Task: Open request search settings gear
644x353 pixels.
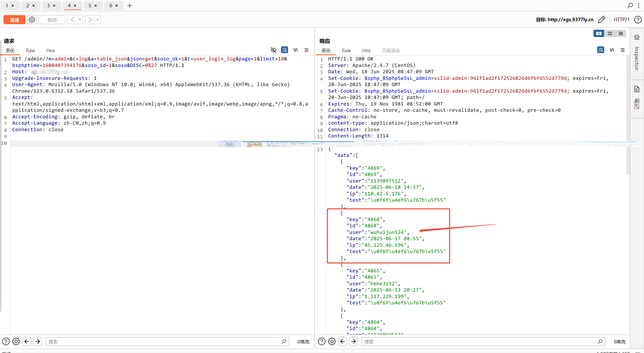Action: (x=16, y=341)
